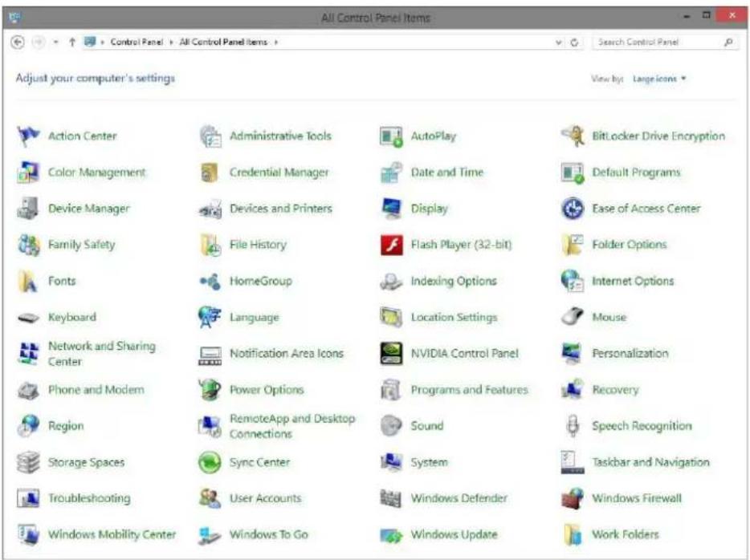Expand the chevron after All Control Panel Items

click(x=276, y=42)
